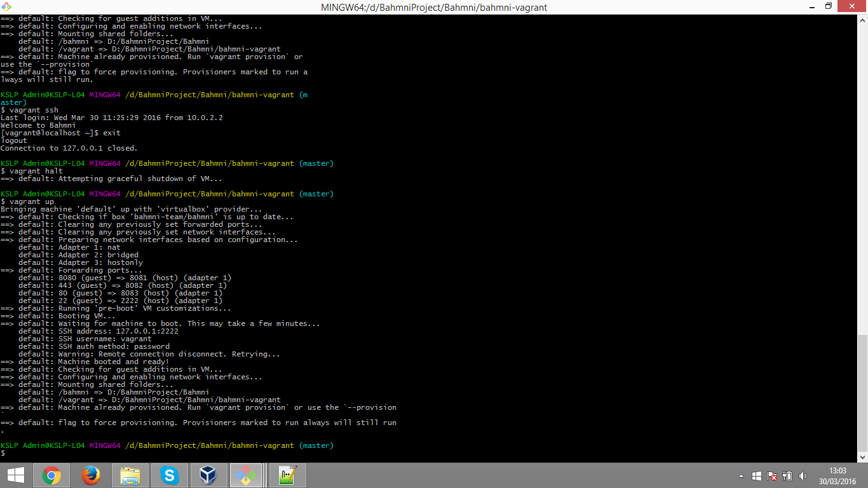868x488 pixels.
Task: Click 'Clearing any previously set forwarded ports' line
Action: coord(132,224)
